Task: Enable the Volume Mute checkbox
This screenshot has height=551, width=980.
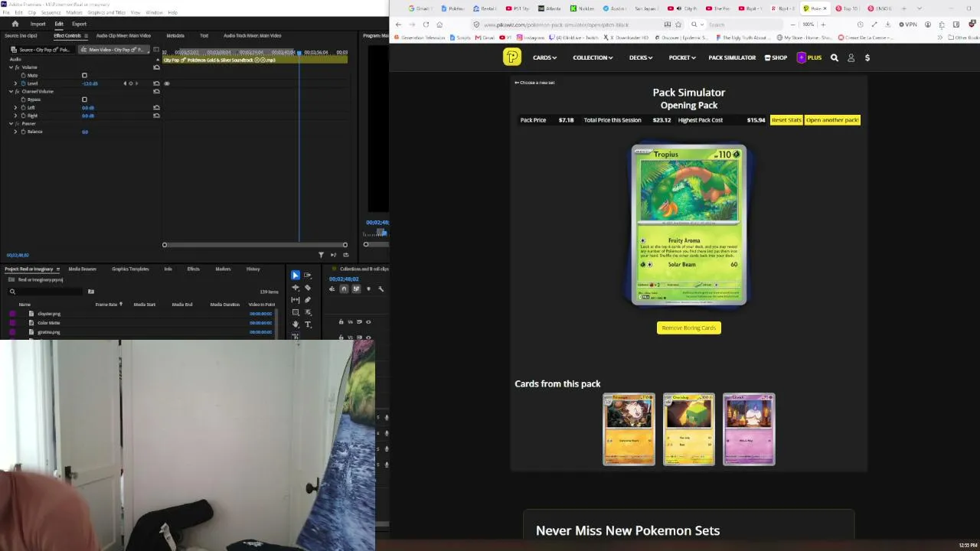Action: [84, 75]
